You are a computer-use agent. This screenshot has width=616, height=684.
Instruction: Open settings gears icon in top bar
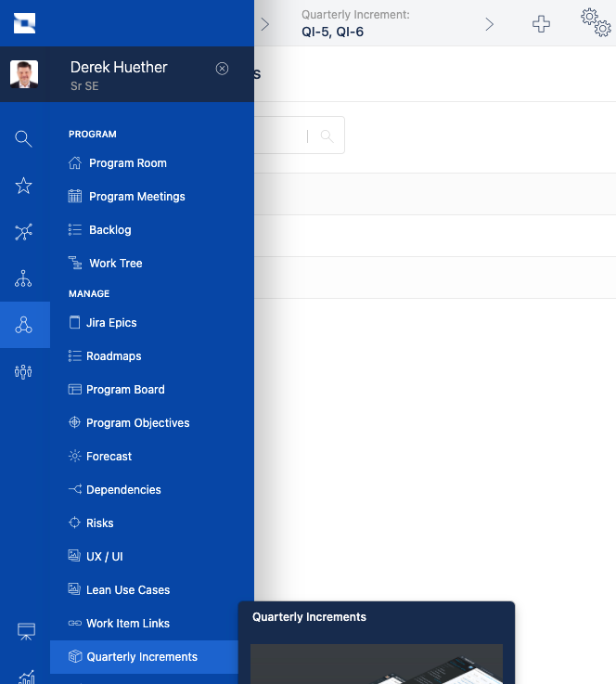[596, 22]
